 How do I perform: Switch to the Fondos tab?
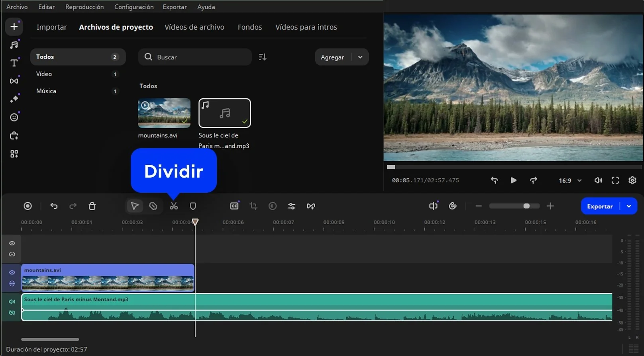(249, 27)
